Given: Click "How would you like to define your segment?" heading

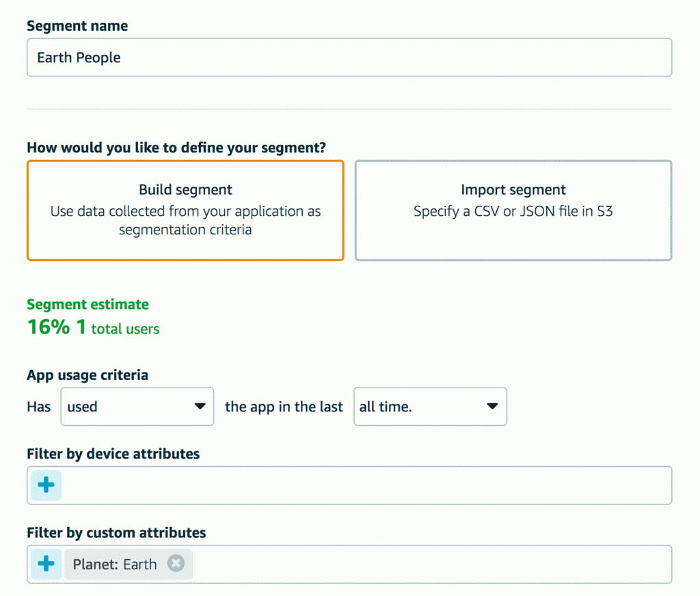Looking at the screenshot, I should [176, 147].
